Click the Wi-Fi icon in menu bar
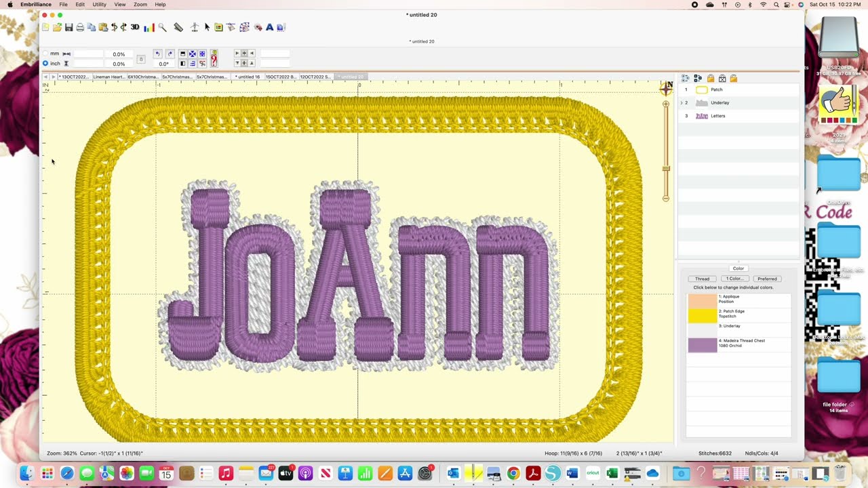868x488 pixels. 763,5
